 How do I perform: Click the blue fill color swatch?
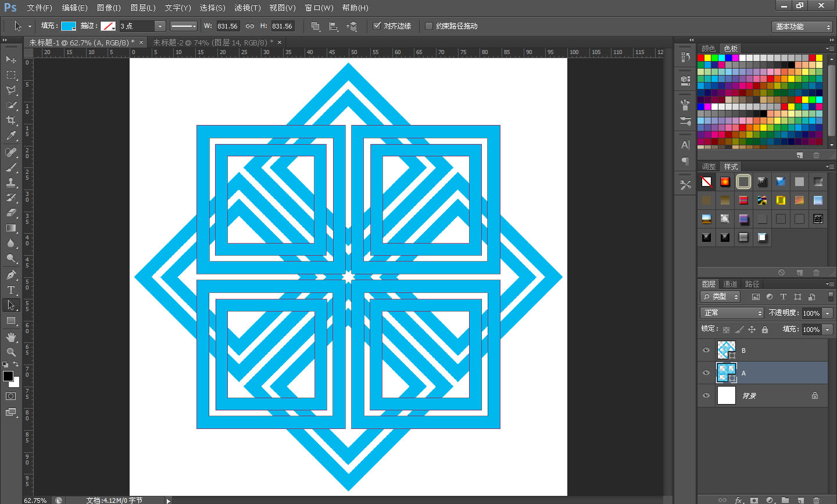pyautogui.click(x=69, y=26)
